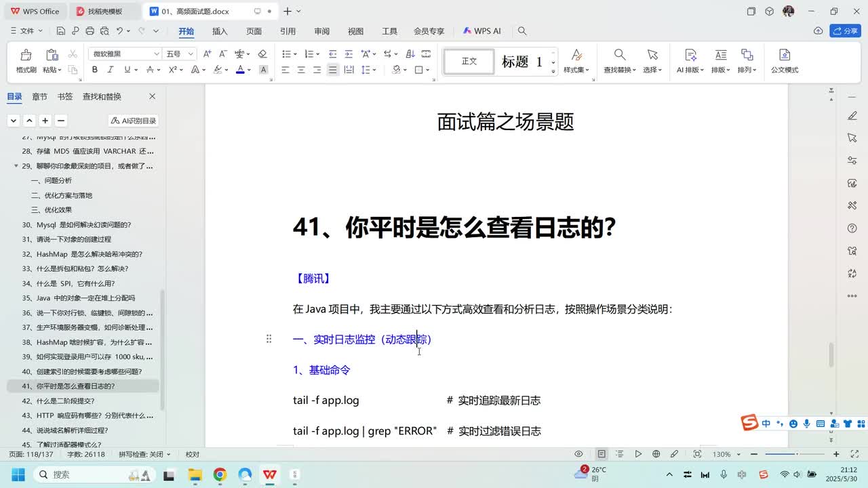The image size is (868, 488).
Task: Click the AI识别目录 button
Action: pyautogui.click(x=134, y=121)
